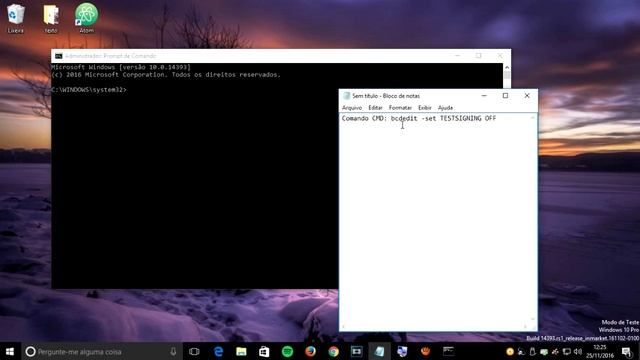Viewport: 640px width, 360px height.
Task: Click the Command Prompt vertical scrollbar thumb
Action: 507,75
